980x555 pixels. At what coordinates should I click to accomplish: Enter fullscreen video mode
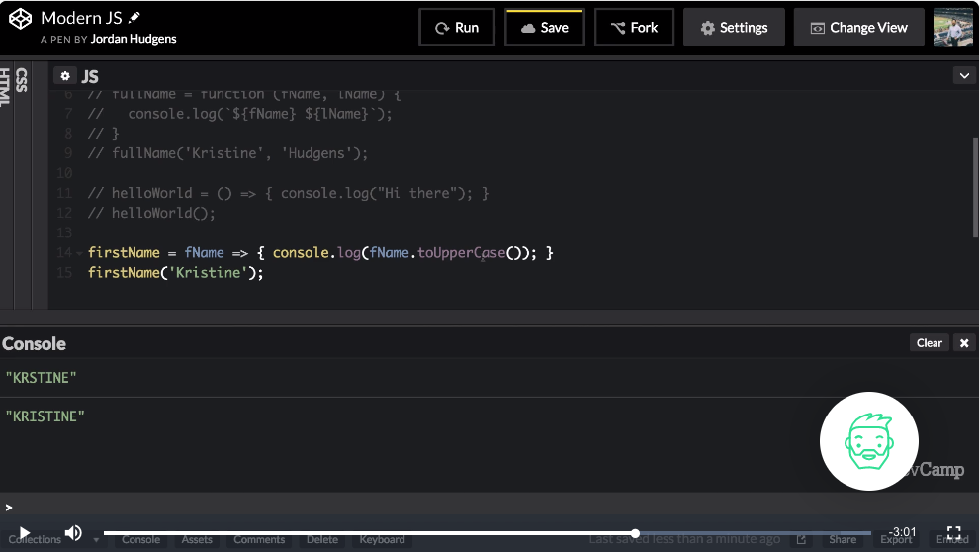954,533
